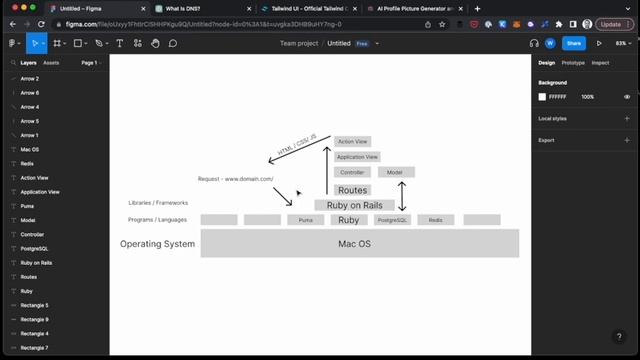Toggle background color visibility eye
This screenshot has width=640, height=360.
point(627,97)
